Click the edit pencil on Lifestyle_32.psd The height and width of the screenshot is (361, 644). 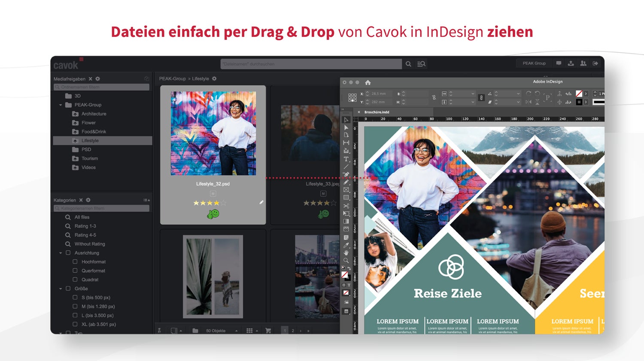tap(261, 202)
